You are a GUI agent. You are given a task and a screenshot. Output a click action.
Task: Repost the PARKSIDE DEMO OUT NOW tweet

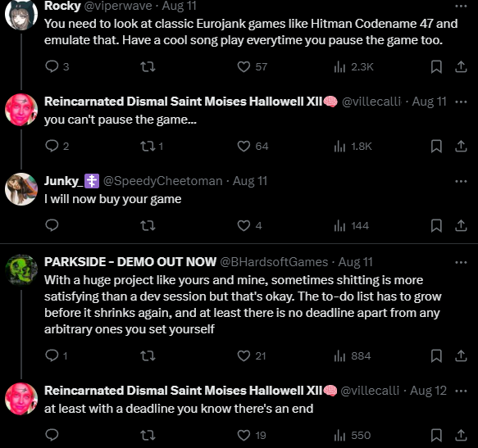pos(148,355)
